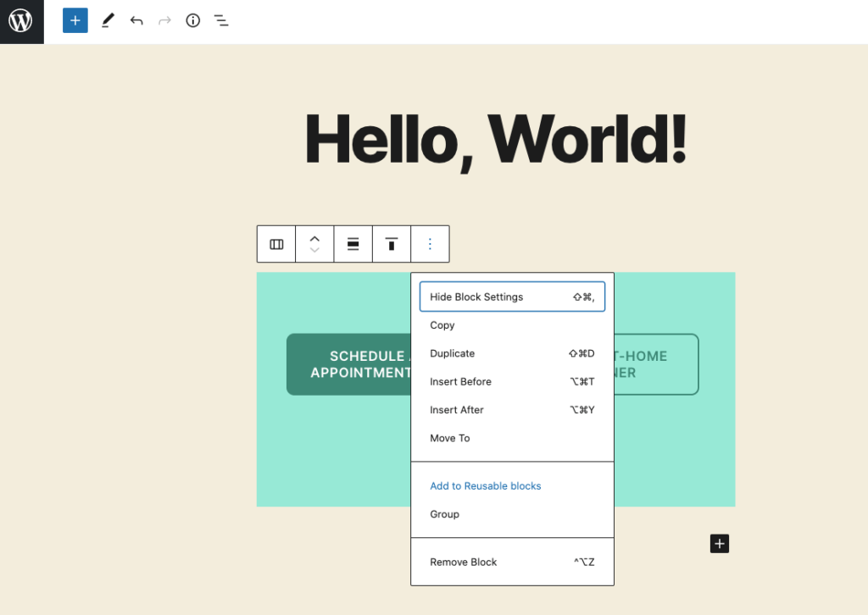Choose Copy from block menu

coord(442,325)
